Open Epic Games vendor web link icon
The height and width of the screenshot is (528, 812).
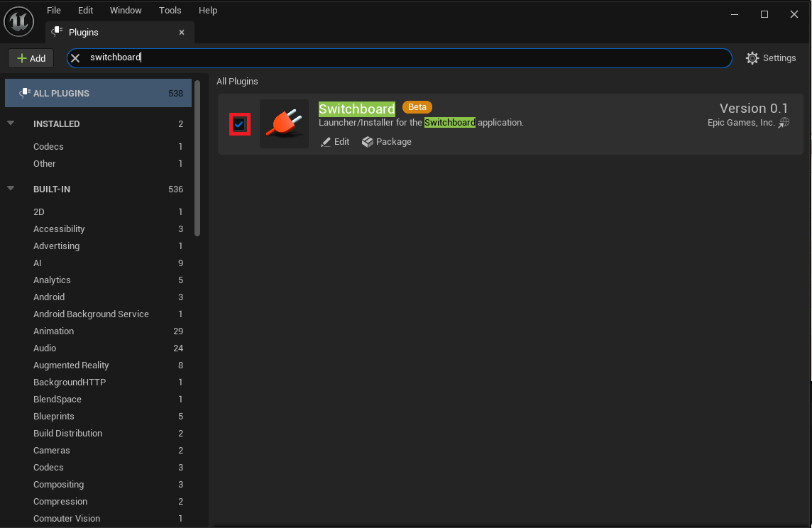(784, 123)
